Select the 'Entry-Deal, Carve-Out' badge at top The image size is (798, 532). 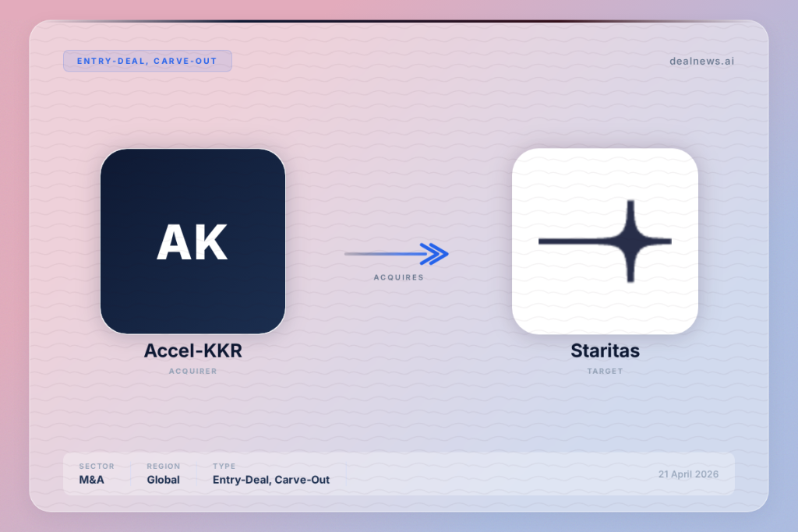(x=147, y=61)
